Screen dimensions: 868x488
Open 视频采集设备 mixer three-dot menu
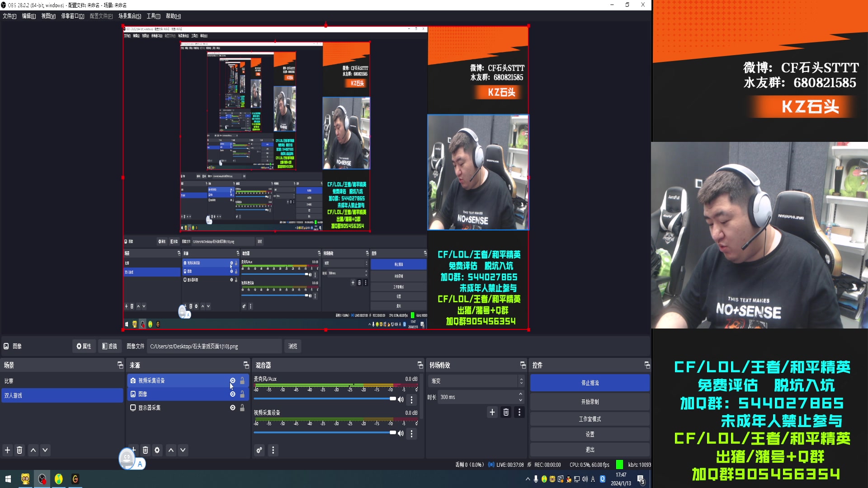click(411, 434)
